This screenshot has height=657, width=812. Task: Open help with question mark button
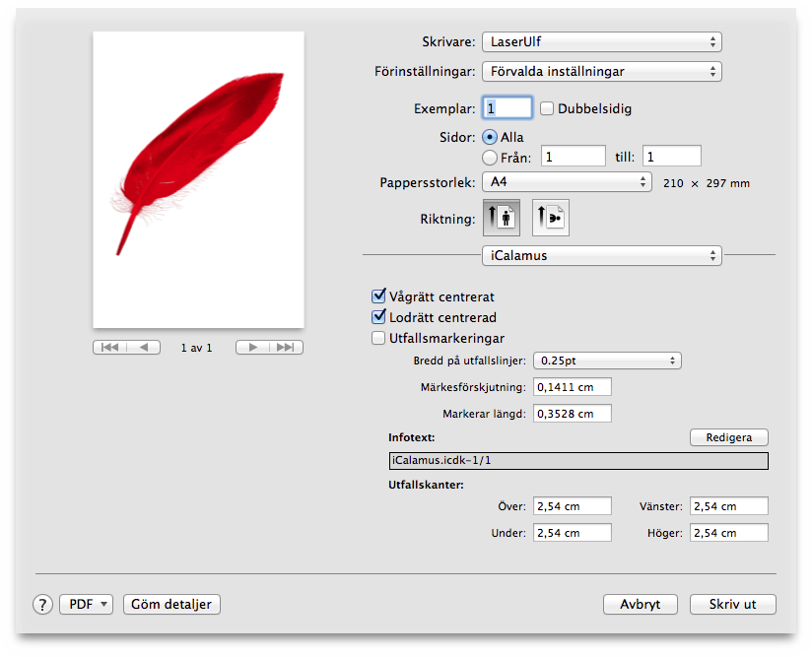tap(43, 604)
